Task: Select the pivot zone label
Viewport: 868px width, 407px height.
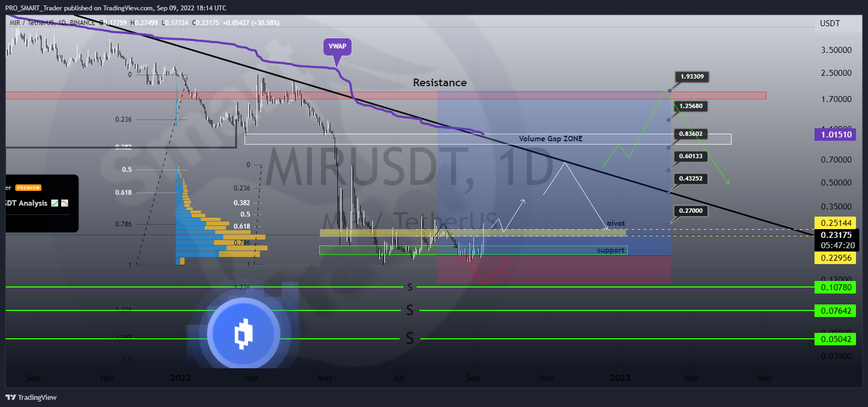Action: tap(616, 223)
